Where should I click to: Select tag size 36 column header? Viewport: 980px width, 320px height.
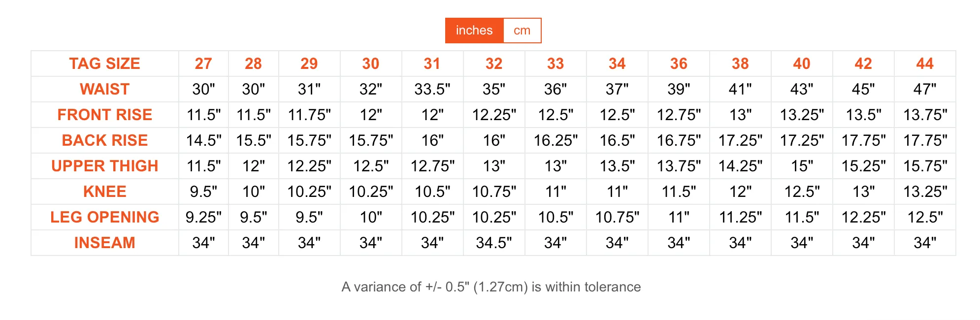[679, 64]
